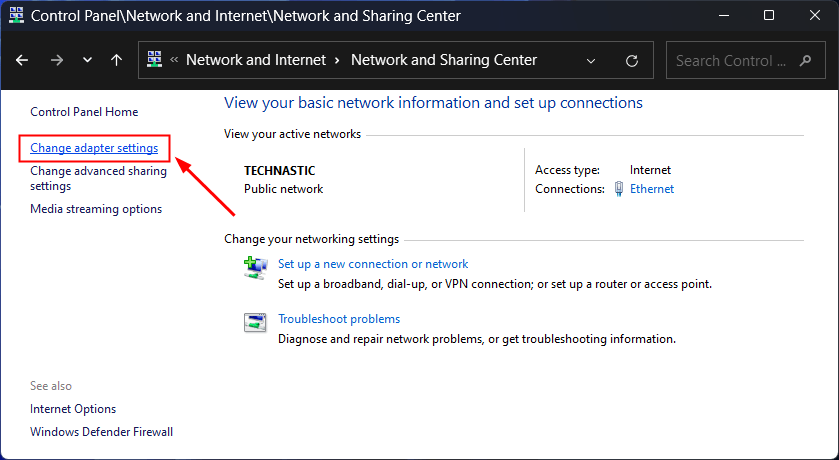Click the See also label
This screenshot has width=839, height=460.
coord(51,386)
